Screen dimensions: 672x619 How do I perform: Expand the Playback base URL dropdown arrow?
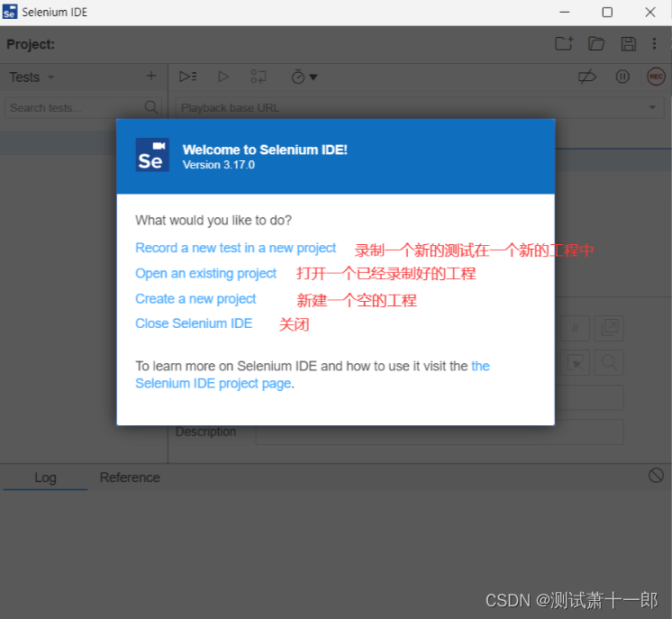[652, 107]
